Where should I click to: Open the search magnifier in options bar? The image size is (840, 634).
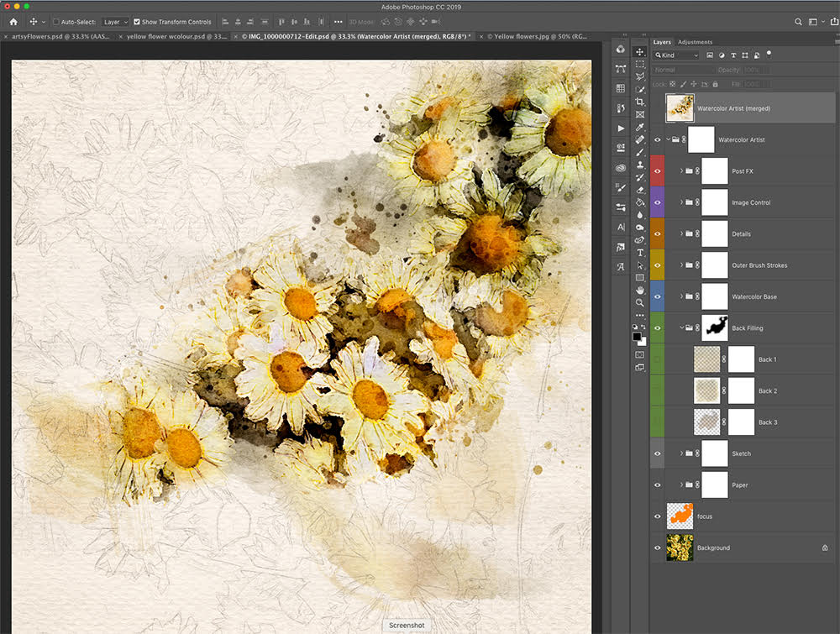(x=798, y=22)
